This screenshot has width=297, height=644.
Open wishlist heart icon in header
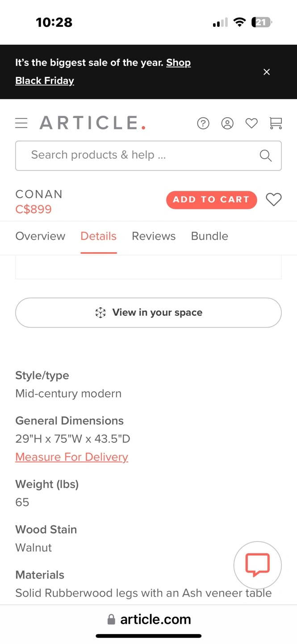point(251,123)
